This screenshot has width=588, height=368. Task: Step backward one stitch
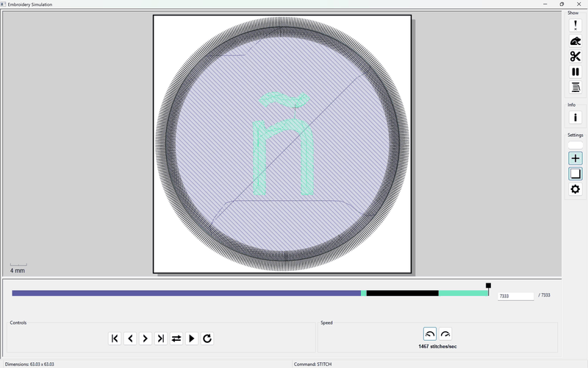(x=130, y=339)
